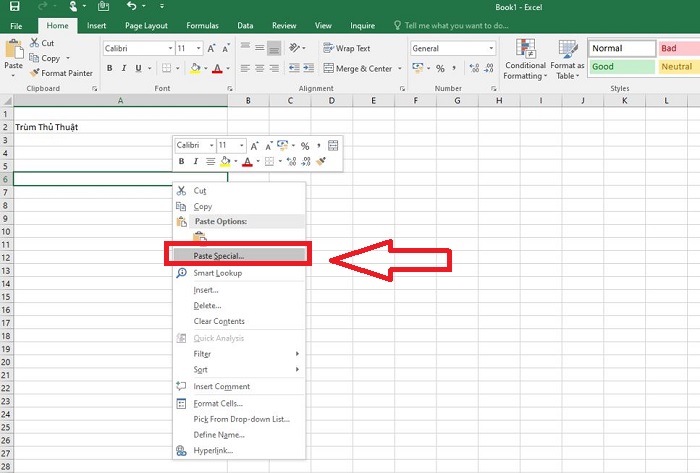
Task: Expand the Filter submenu
Action: point(239,354)
